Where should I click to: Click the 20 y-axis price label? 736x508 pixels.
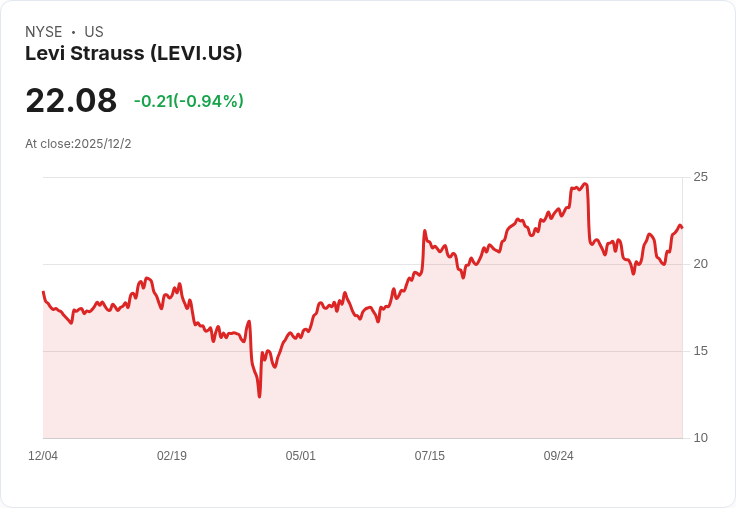[700, 264]
